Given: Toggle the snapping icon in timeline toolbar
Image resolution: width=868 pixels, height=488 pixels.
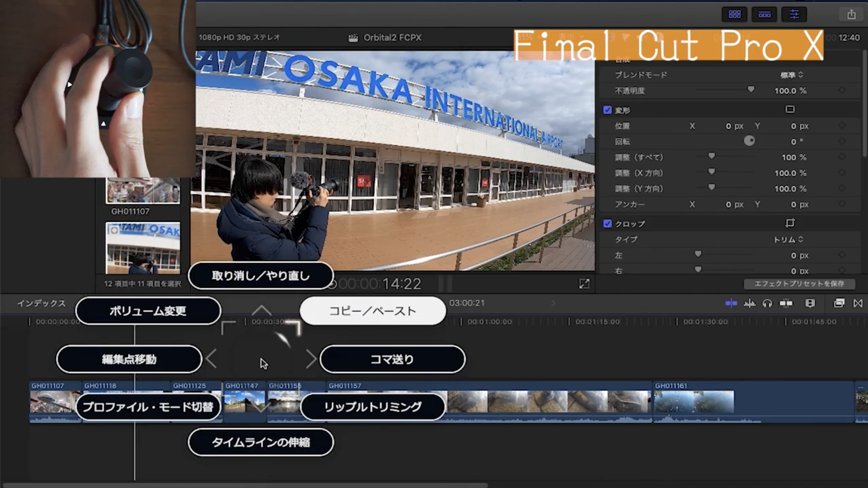Looking at the screenshot, I should point(786,303).
